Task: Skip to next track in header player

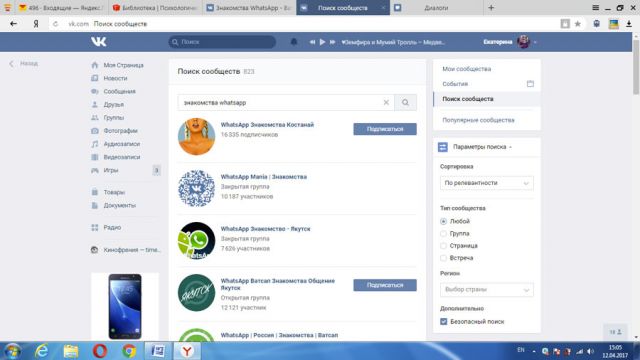Action: point(332,42)
